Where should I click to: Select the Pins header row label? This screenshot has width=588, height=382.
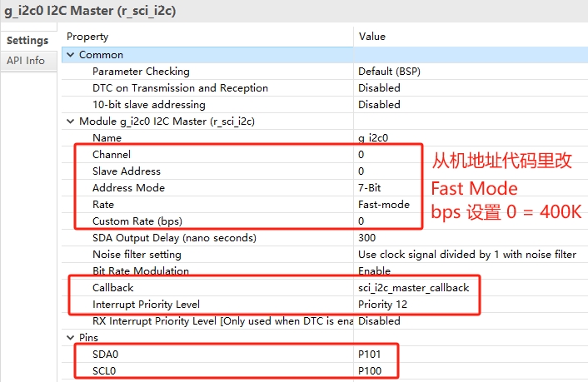pyautogui.click(x=88, y=337)
